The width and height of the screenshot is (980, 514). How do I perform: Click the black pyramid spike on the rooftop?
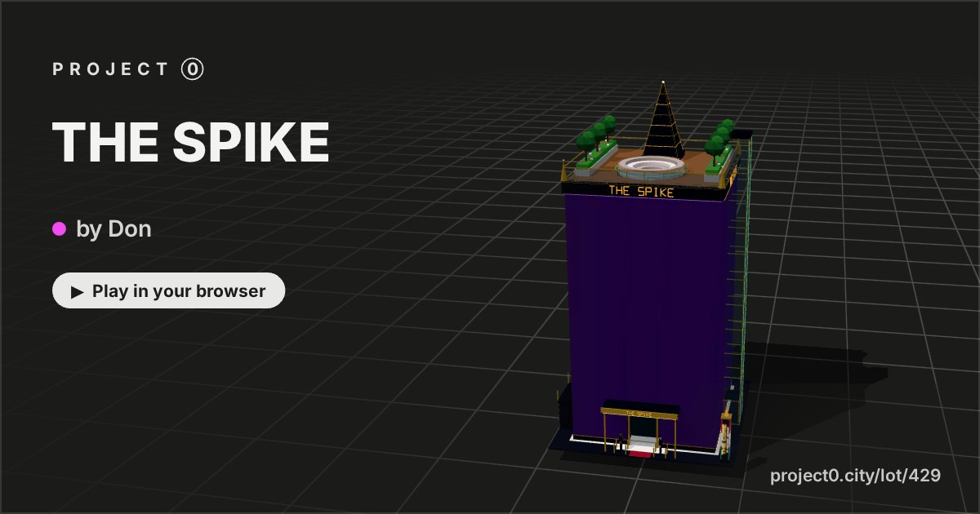pos(663,119)
